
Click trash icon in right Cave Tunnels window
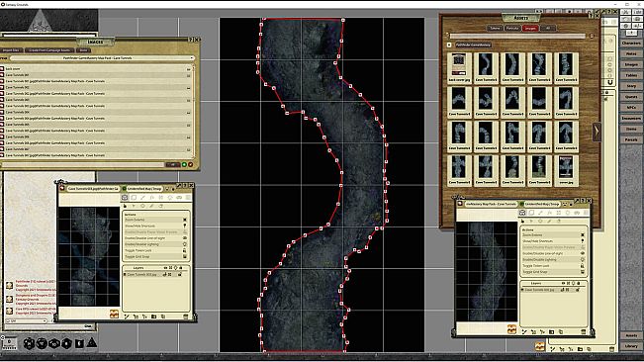click(x=584, y=331)
